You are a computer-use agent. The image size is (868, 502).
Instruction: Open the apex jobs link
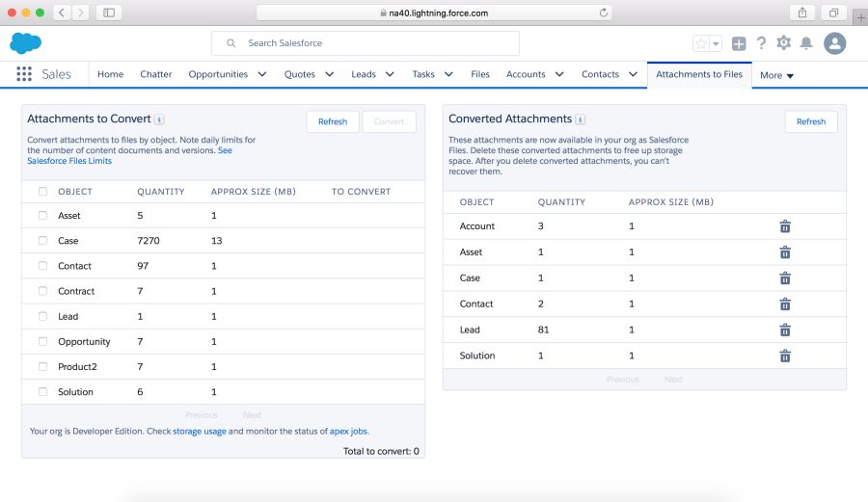[348, 432]
